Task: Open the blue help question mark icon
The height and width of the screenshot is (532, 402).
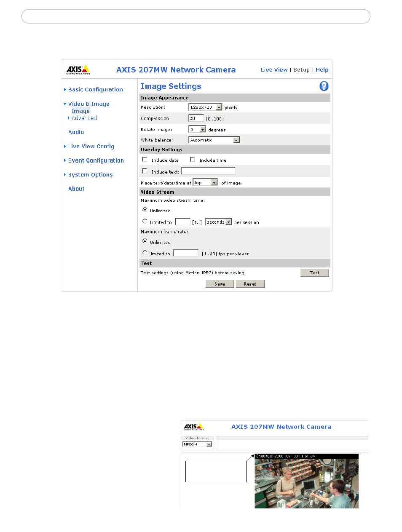Action: pyautogui.click(x=324, y=86)
